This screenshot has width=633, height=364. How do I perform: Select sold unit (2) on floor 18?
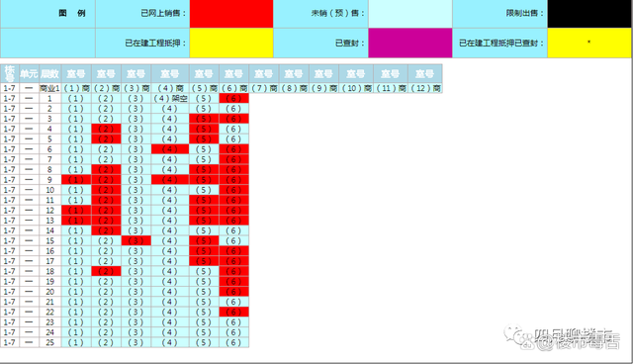tap(106, 271)
